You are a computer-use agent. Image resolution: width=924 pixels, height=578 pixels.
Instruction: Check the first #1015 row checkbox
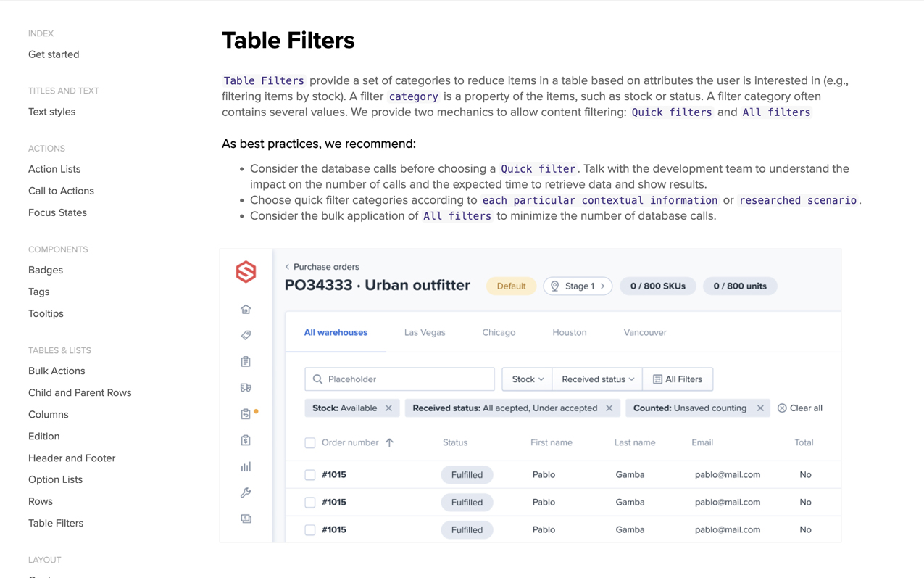pyautogui.click(x=310, y=475)
